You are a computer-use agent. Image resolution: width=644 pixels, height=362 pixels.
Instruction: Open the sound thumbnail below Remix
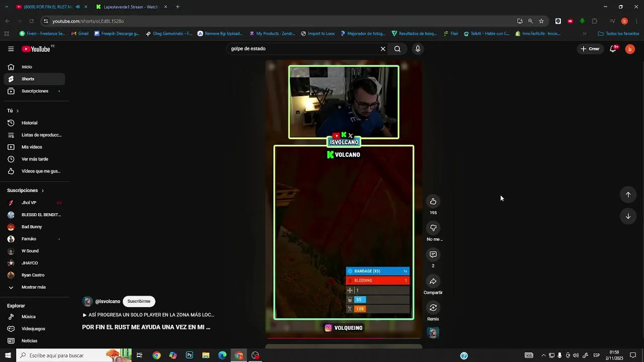point(433,333)
